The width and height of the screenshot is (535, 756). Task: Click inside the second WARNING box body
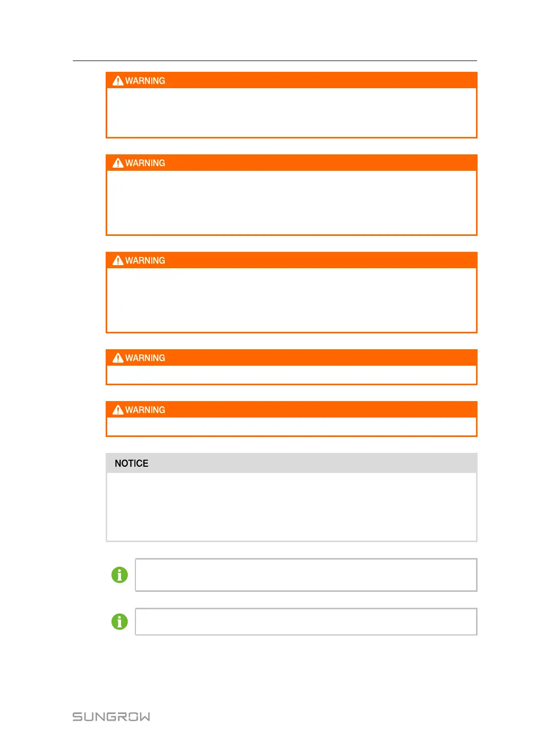click(291, 202)
